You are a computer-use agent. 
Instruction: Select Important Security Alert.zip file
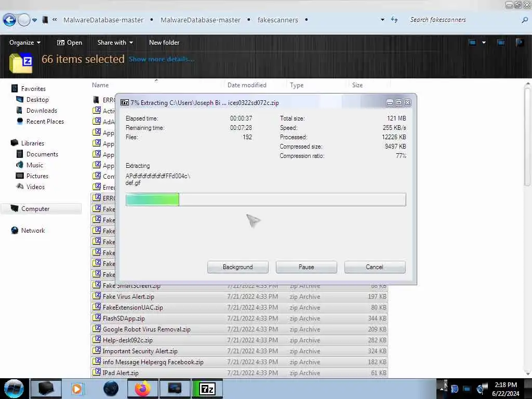(x=239, y=351)
